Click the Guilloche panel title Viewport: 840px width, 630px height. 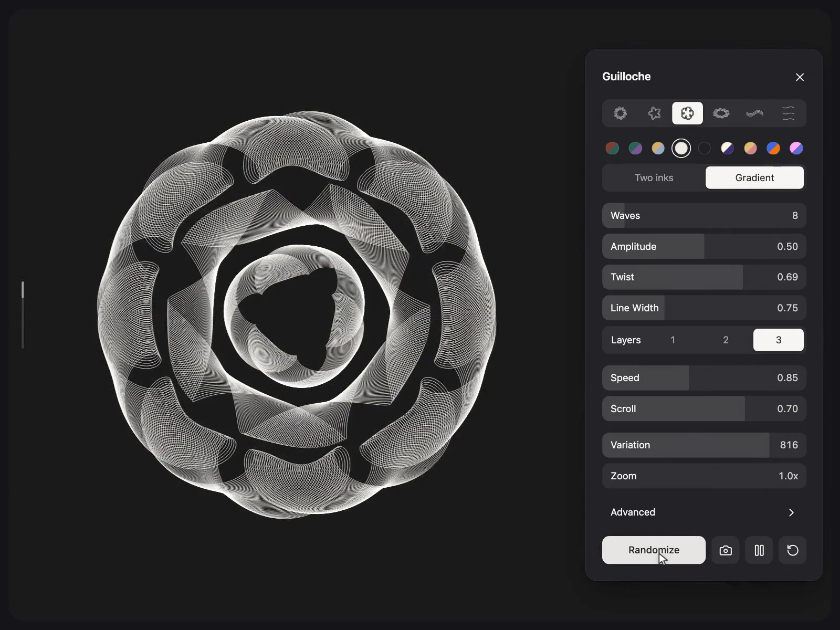coord(626,77)
